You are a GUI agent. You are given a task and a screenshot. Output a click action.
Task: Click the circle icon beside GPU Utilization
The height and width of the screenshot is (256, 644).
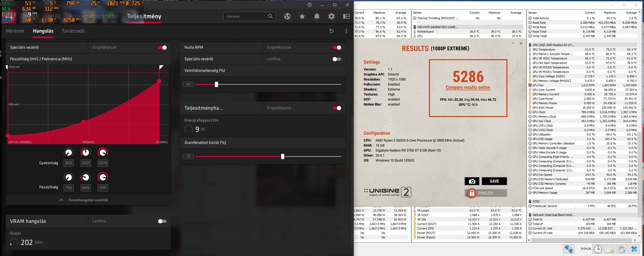point(530,134)
